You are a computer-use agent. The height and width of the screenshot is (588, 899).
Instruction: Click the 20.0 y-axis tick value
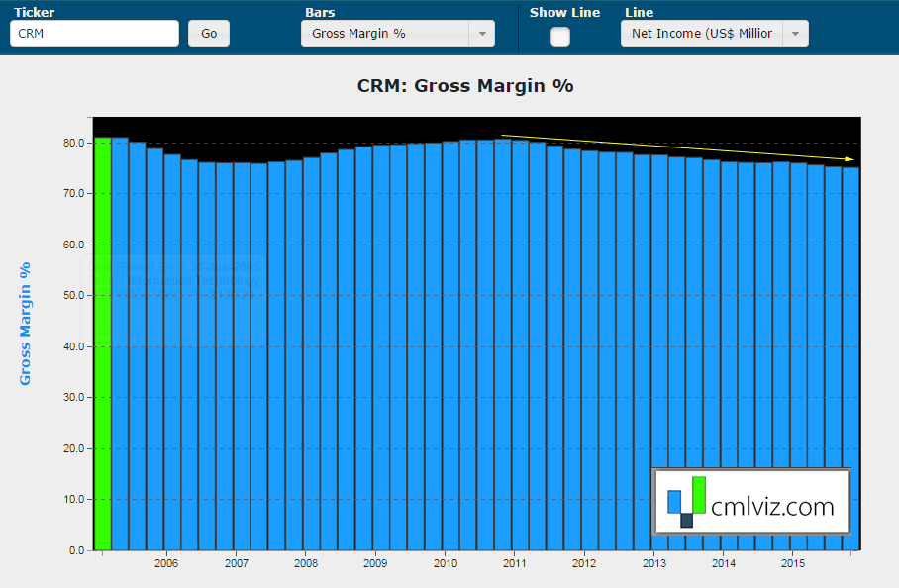74,448
